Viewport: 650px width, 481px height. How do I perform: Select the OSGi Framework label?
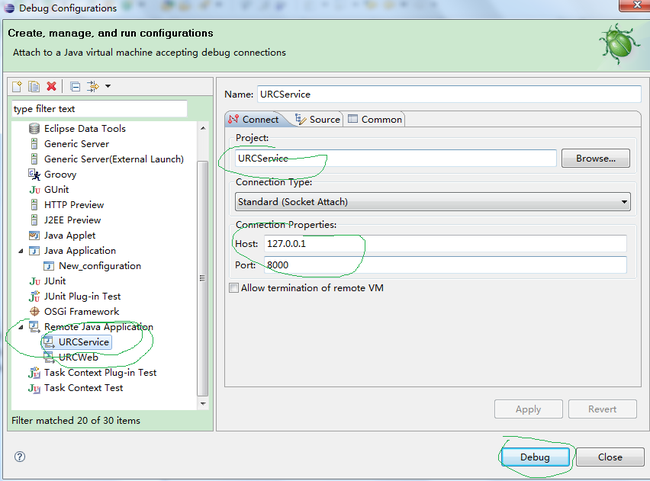tap(82, 311)
